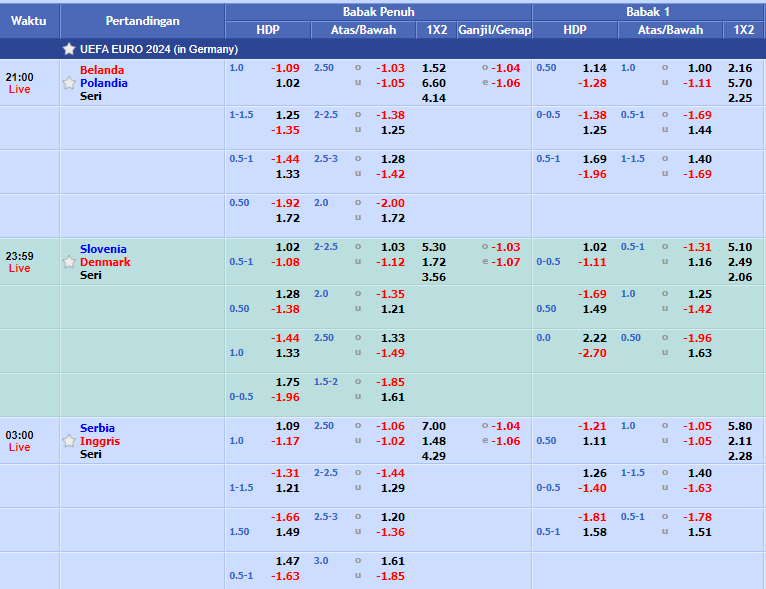Bet on Slovenia full-time win at 5.30
The height and width of the screenshot is (589, 766).
(434, 248)
